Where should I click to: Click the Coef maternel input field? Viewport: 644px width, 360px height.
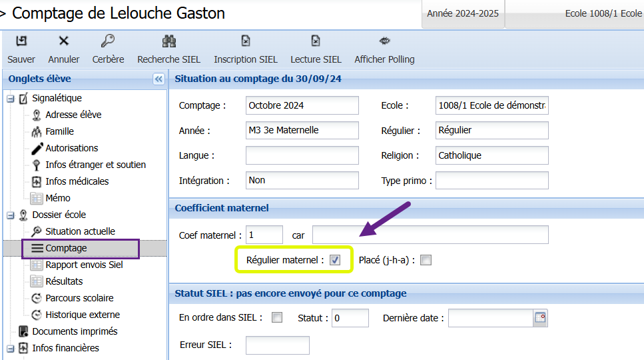(x=264, y=235)
